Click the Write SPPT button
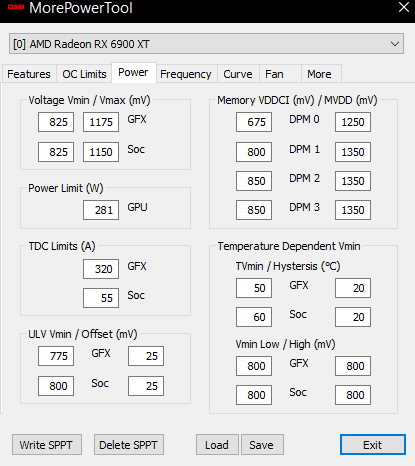The width and height of the screenshot is (415, 466). pos(47,445)
